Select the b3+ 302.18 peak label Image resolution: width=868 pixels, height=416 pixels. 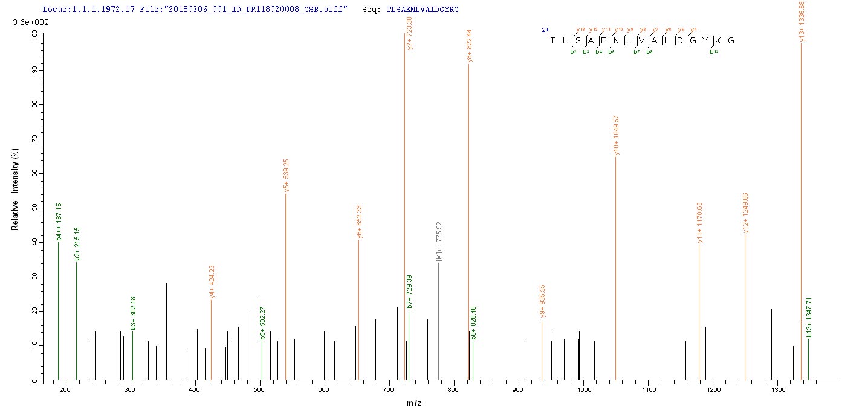tap(134, 313)
